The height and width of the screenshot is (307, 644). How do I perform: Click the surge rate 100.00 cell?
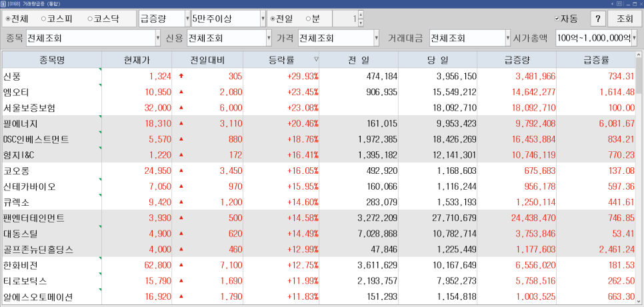click(x=595, y=108)
